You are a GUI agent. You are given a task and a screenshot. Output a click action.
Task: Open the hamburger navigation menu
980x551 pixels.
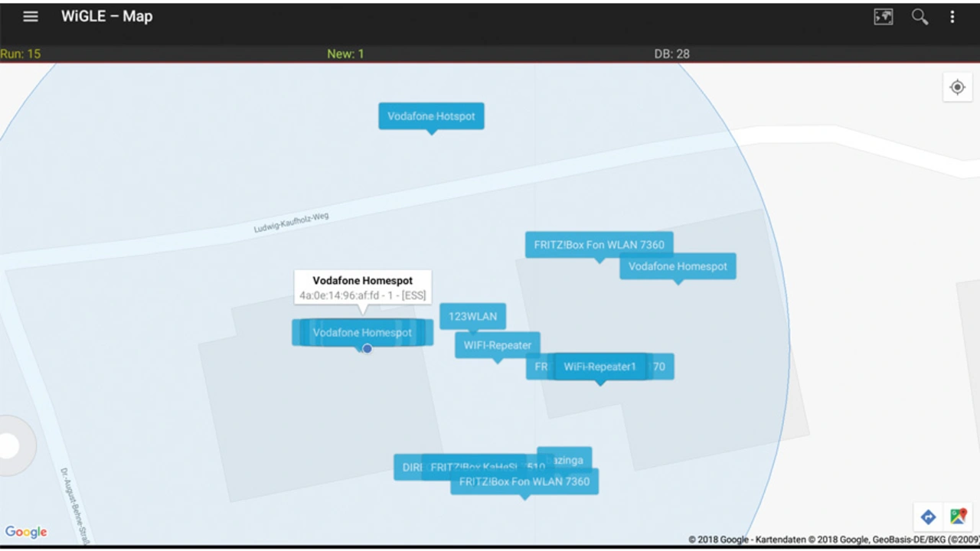coord(31,16)
